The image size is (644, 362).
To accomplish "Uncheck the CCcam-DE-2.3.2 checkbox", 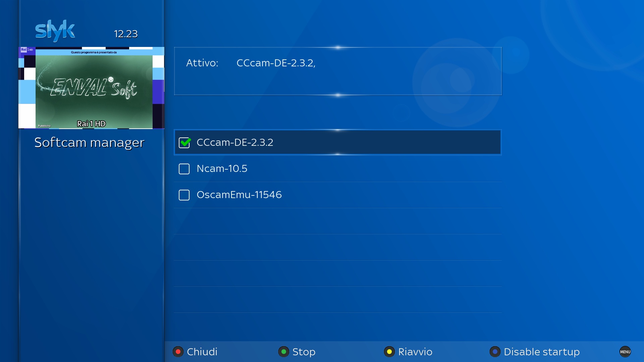I will point(184,142).
